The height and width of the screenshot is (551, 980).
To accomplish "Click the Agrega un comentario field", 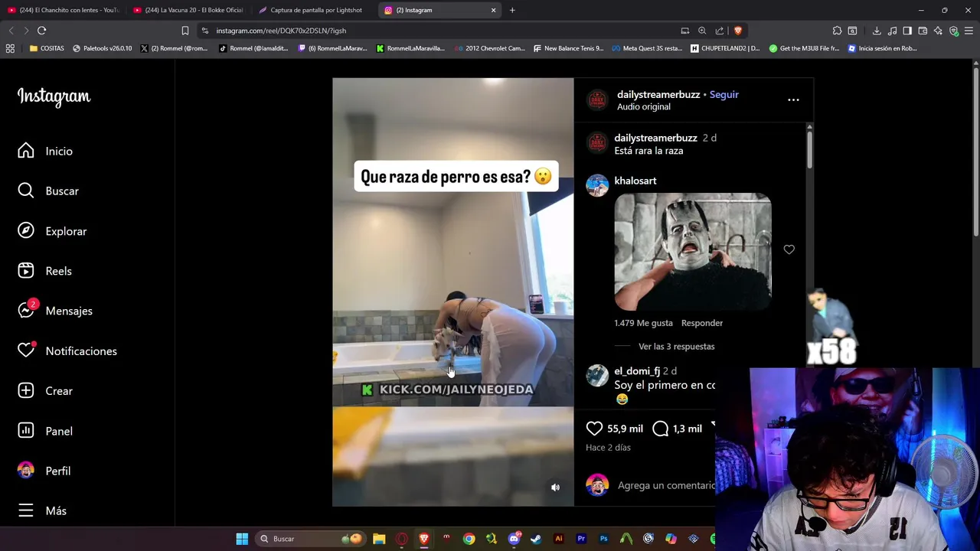I will coord(665,485).
